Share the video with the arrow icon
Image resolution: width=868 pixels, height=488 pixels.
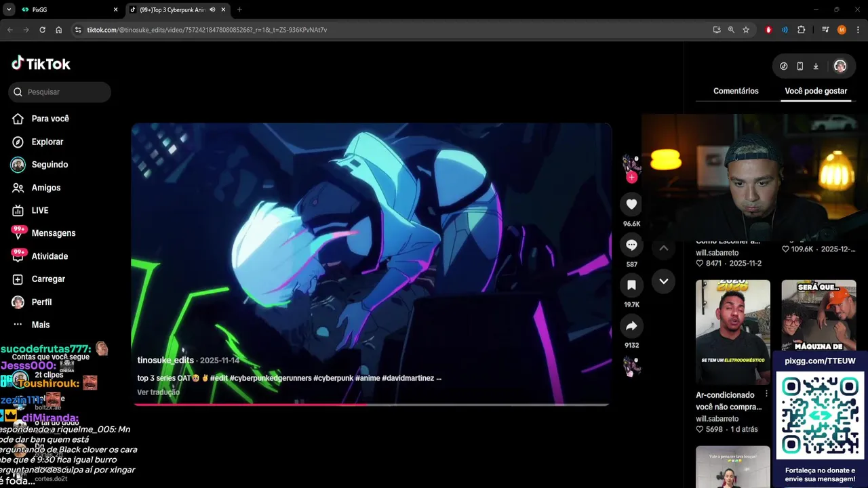[x=631, y=326]
